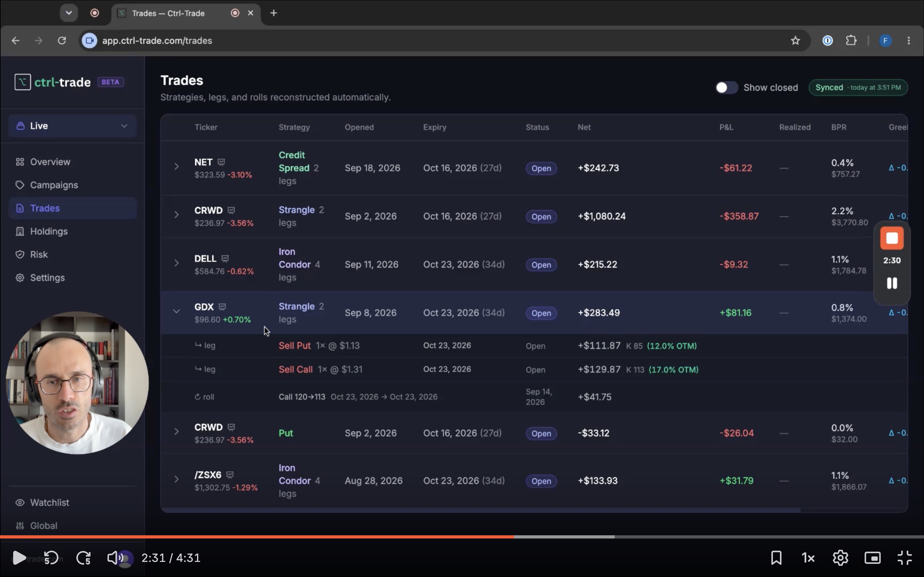The image size is (924, 577).
Task: Click the table's horizontal scrollbar
Action: coord(481,510)
